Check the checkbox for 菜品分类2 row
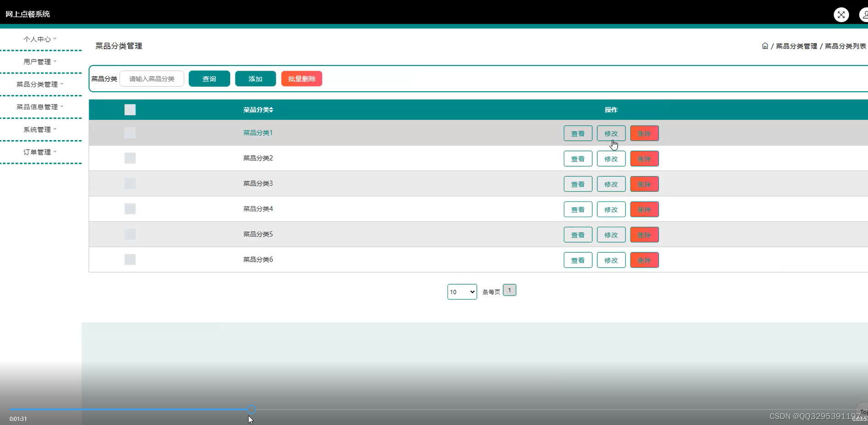Viewport: 868px width, 425px height. [130, 158]
